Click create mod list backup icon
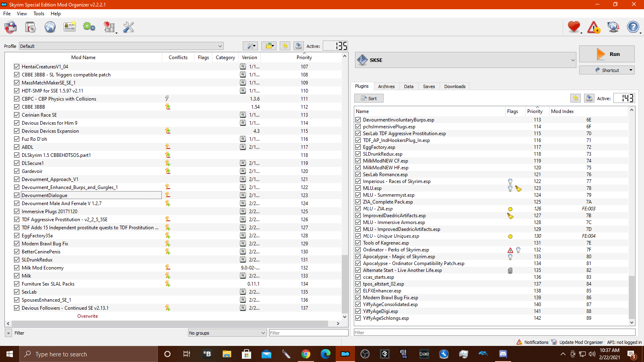Screen dimensions: 644x362 tap(298, 46)
